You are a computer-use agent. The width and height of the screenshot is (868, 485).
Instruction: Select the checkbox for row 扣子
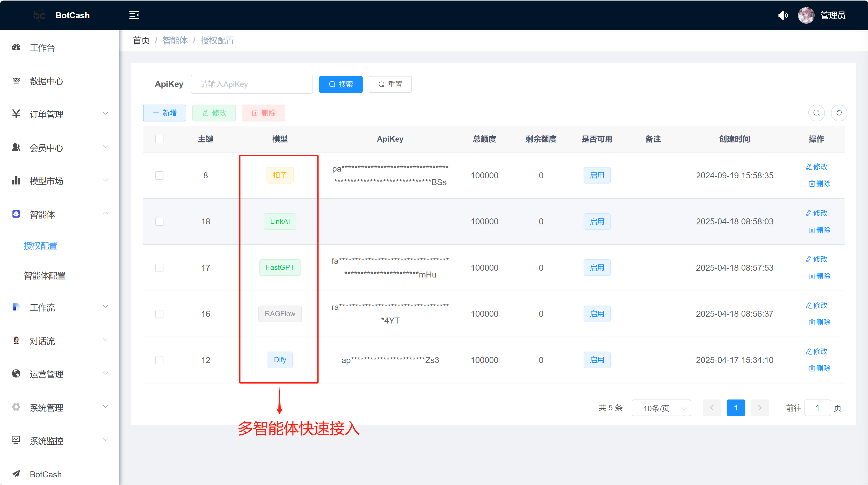pyautogui.click(x=159, y=175)
